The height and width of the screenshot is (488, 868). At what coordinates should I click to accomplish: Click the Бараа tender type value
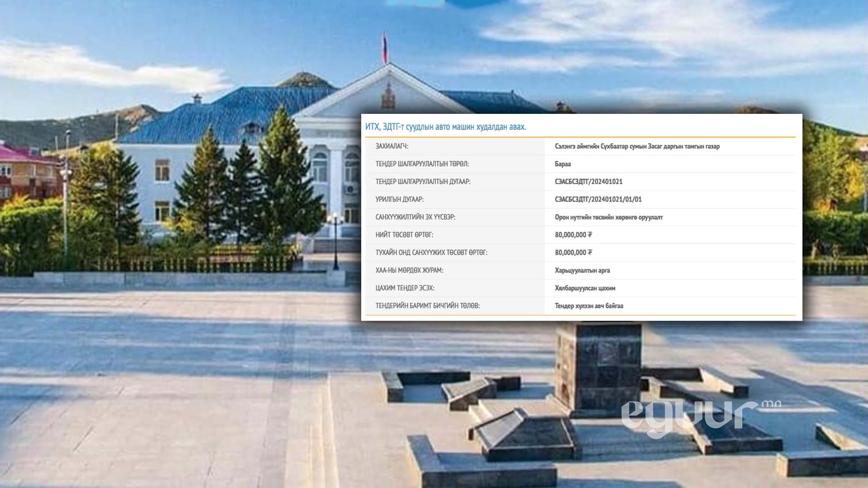click(x=562, y=164)
